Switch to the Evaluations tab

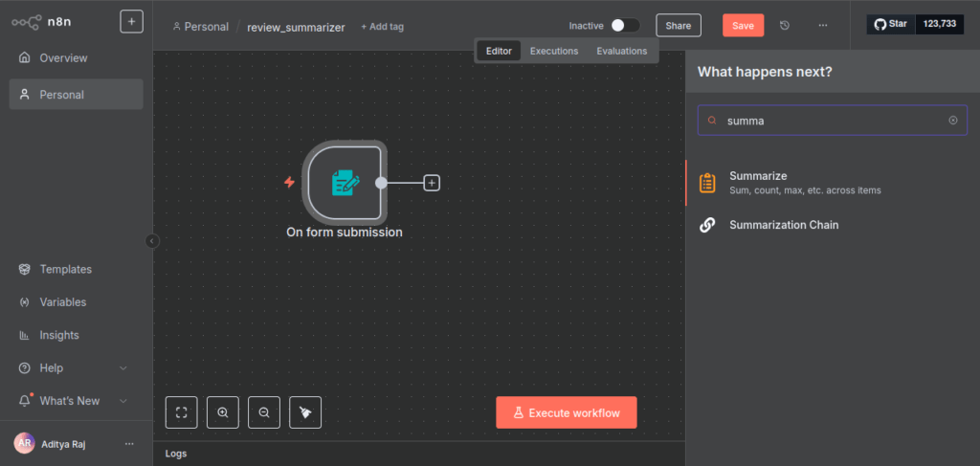coord(621,51)
